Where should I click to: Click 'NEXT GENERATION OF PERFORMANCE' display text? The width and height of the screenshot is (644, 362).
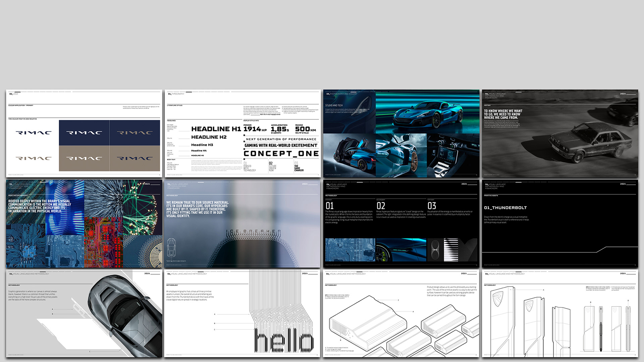[x=281, y=139]
